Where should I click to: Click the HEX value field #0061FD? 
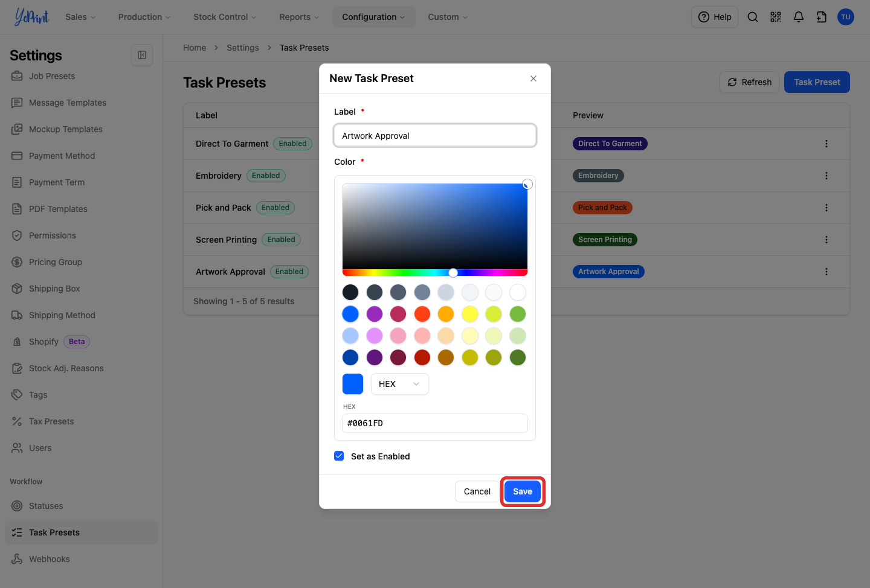pos(435,423)
